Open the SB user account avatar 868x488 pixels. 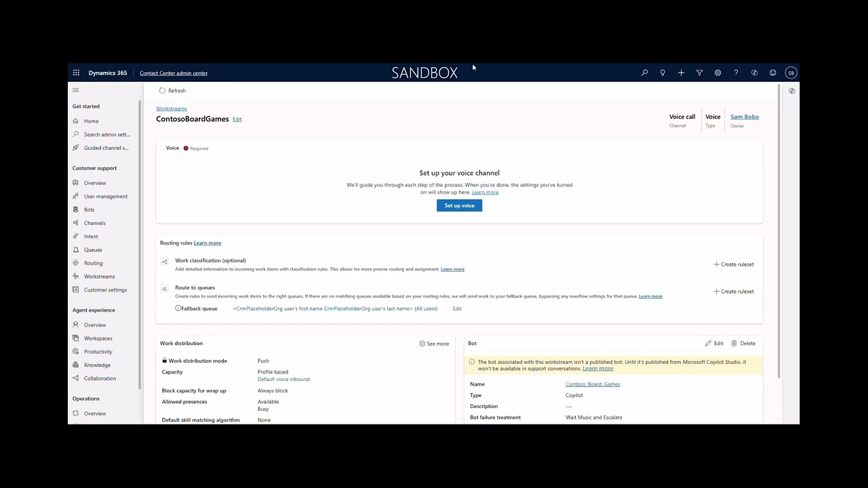(791, 73)
